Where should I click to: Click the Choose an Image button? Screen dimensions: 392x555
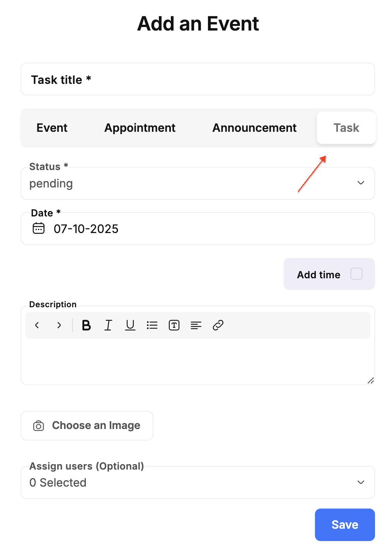point(87,426)
